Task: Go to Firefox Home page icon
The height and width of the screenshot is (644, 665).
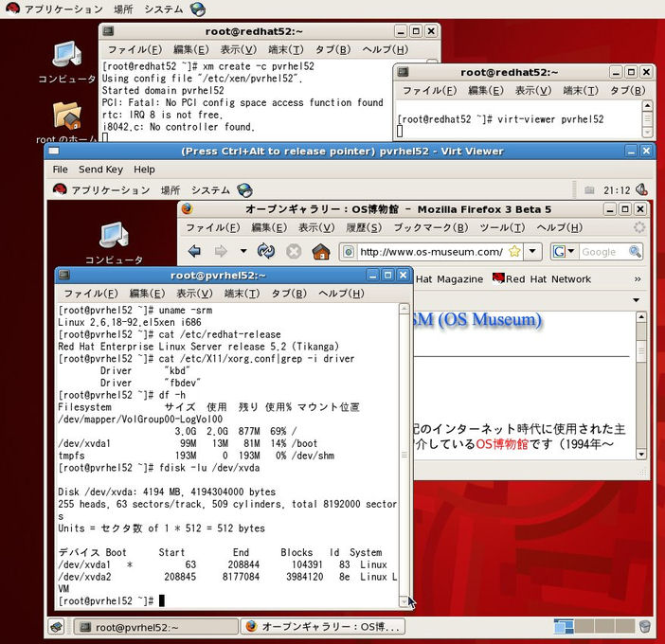Action: 321,251
